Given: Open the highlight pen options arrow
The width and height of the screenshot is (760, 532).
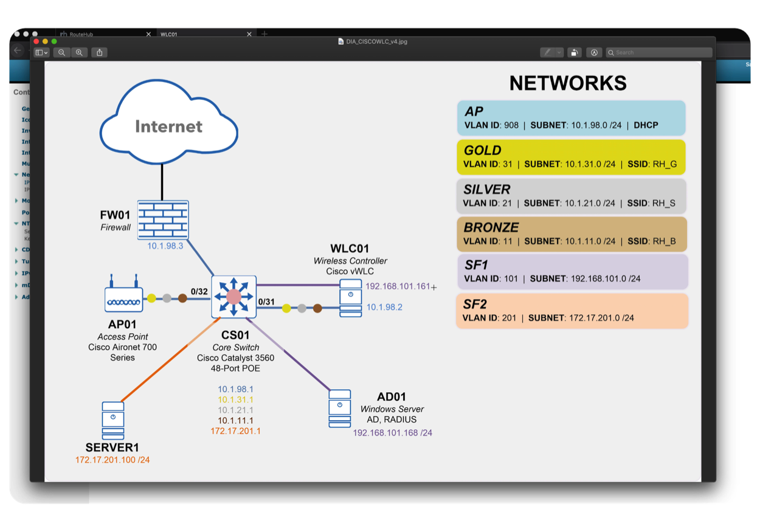Looking at the screenshot, I should pos(559,53).
